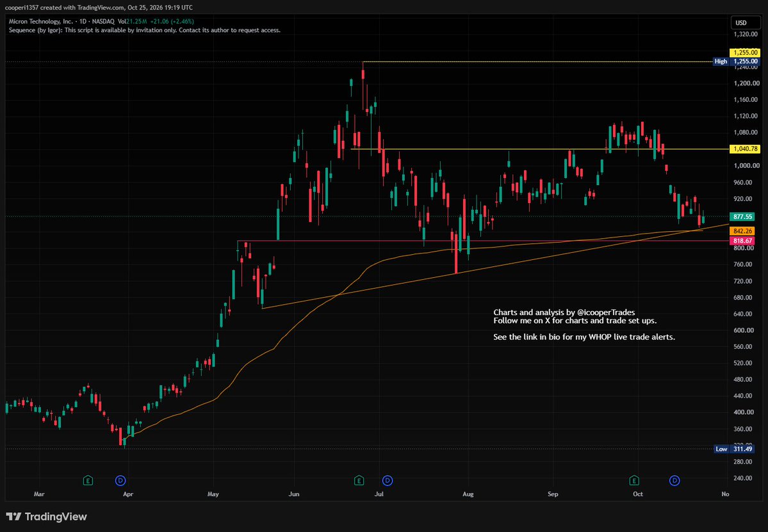The width and height of the screenshot is (768, 532).
Task: Click the May label on the time axis
Action: (213, 494)
